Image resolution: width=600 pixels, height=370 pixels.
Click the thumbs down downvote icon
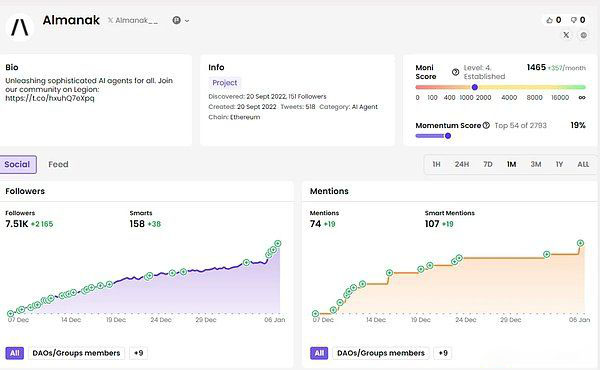coord(574,20)
